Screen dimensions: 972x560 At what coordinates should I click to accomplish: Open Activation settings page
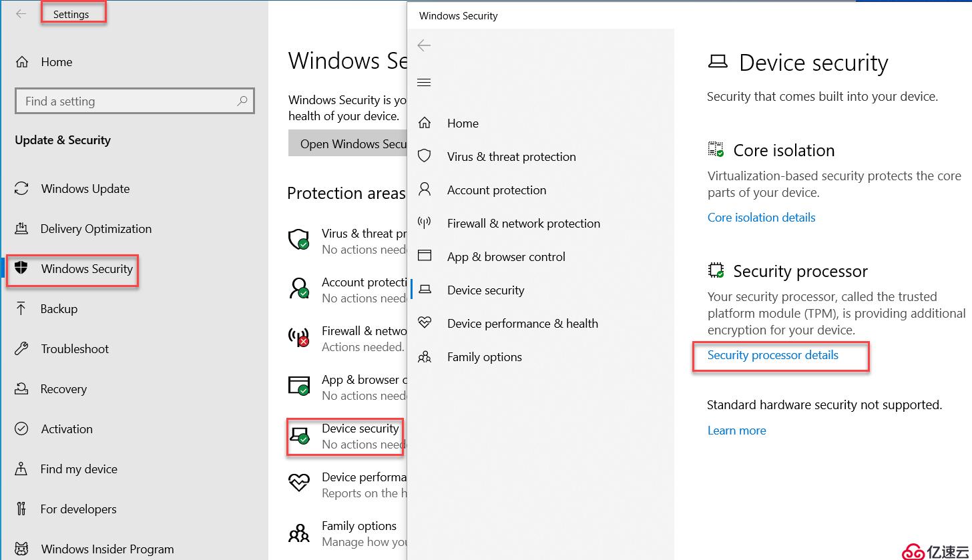(67, 429)
